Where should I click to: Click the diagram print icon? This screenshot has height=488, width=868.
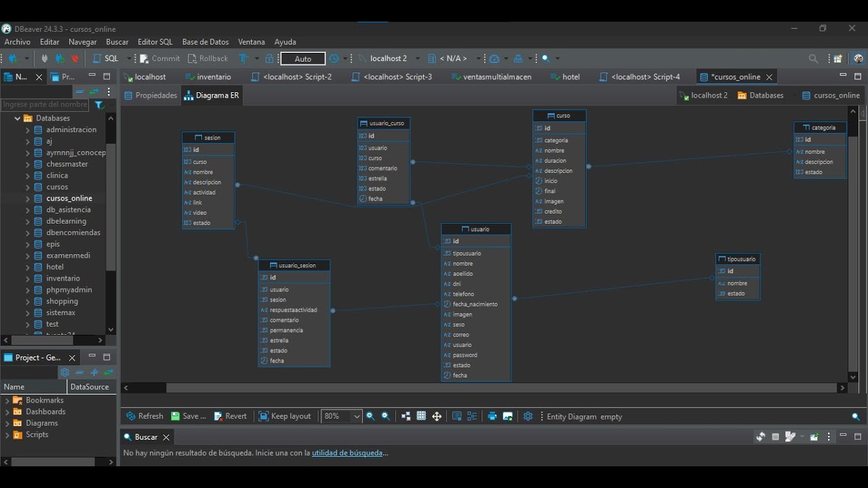click(492, 416)
